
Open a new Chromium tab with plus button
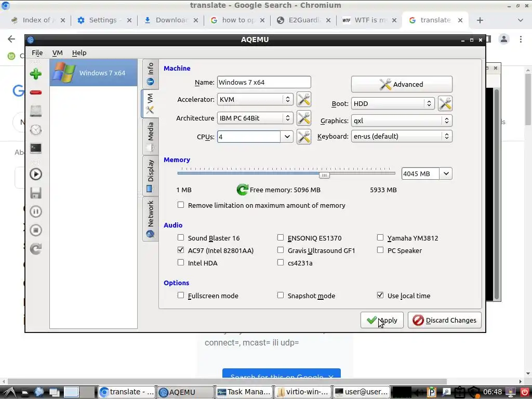[480, 20]
